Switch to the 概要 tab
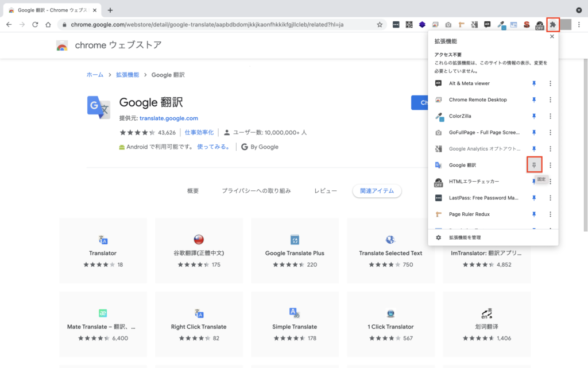The height and width of the screenshot is (368, 588). point(193,191)
